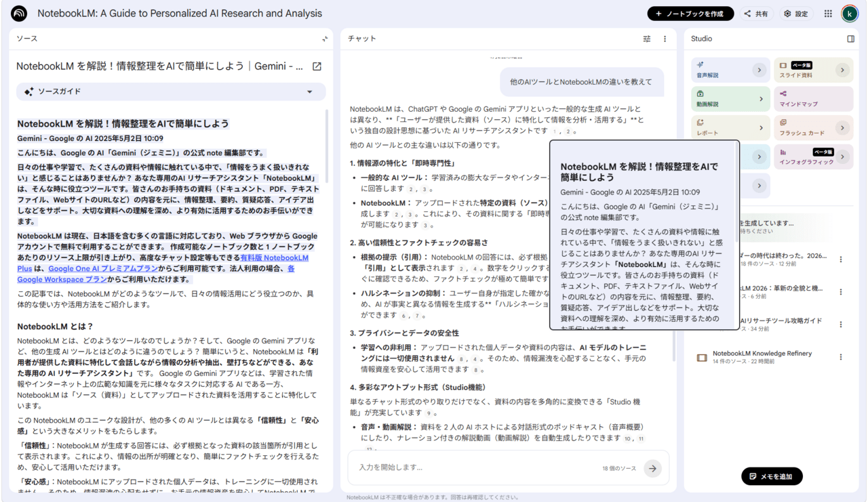
Task: Open chat settings tune icon
Action: [x=647, y=39]
